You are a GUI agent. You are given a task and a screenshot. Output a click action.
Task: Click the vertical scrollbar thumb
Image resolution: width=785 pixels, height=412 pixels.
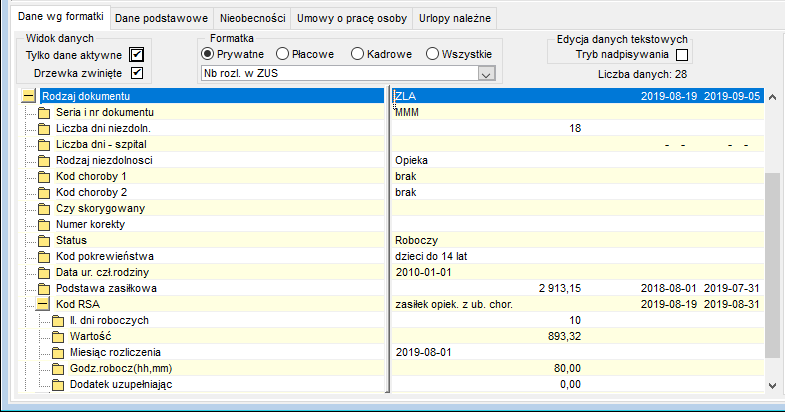pos(772,265)
